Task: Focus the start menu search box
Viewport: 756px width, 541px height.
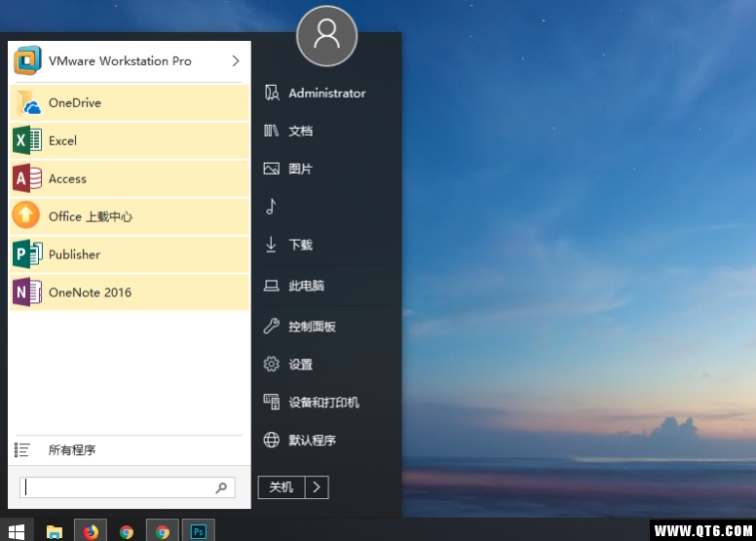Action: click(128, 487)
